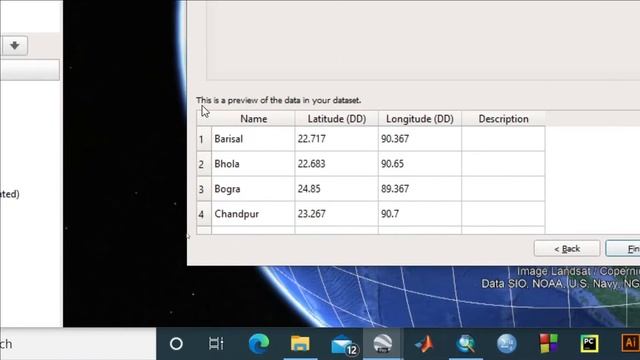Click the Finish button in the wizard
The height and width of the screenshot is (360, 640).
623,249
